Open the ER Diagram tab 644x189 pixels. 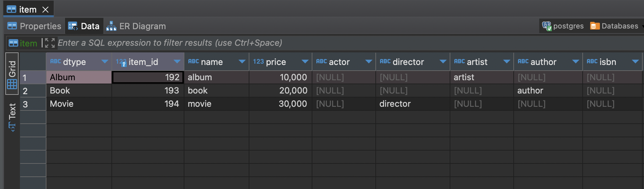tap(136, 26)
